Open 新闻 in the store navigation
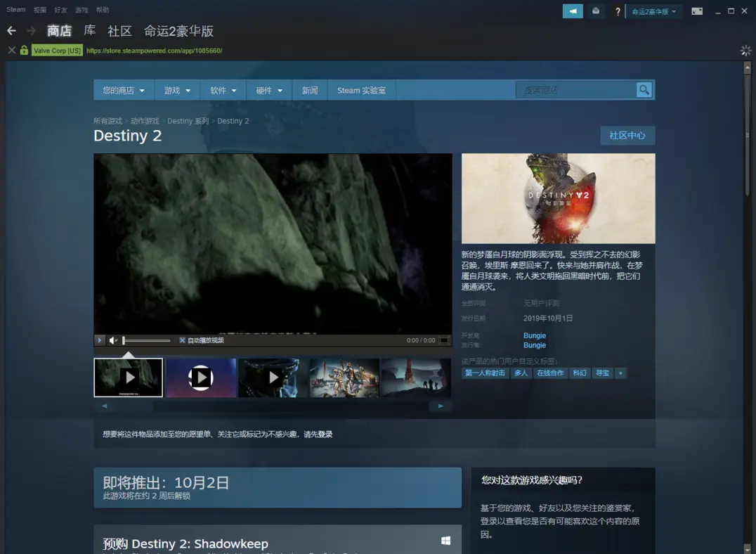The image size is (756, 554). click(x=310, y=90)
